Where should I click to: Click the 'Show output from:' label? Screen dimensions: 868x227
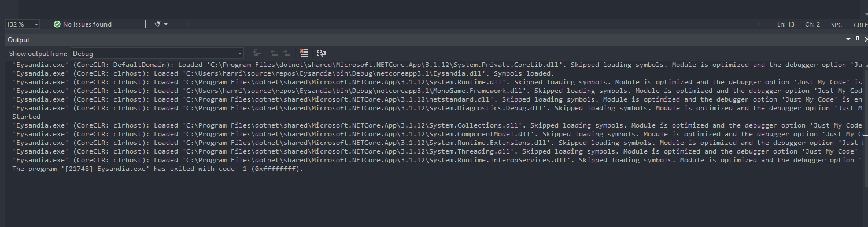(38, 53)
